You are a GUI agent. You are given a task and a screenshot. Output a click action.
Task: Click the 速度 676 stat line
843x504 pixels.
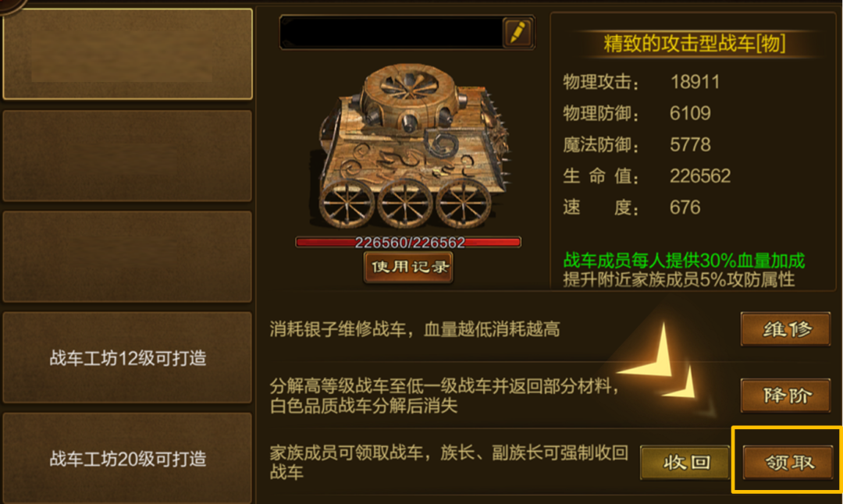point(631,207)
